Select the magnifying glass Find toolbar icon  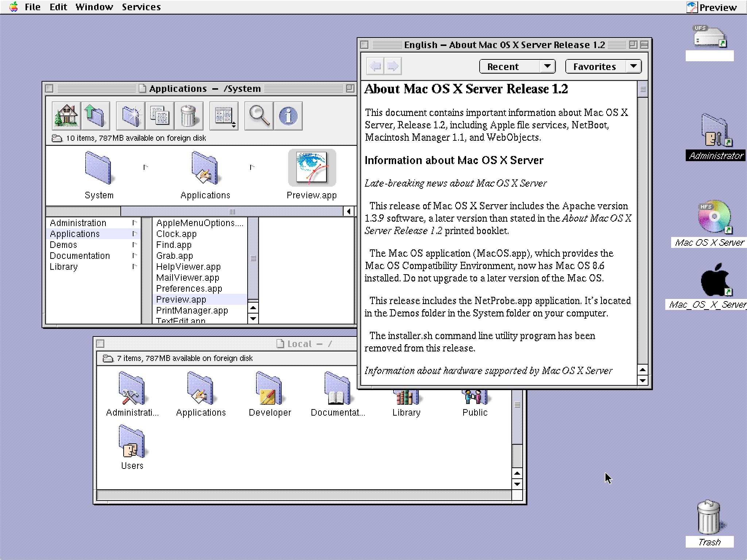[259, 116]
